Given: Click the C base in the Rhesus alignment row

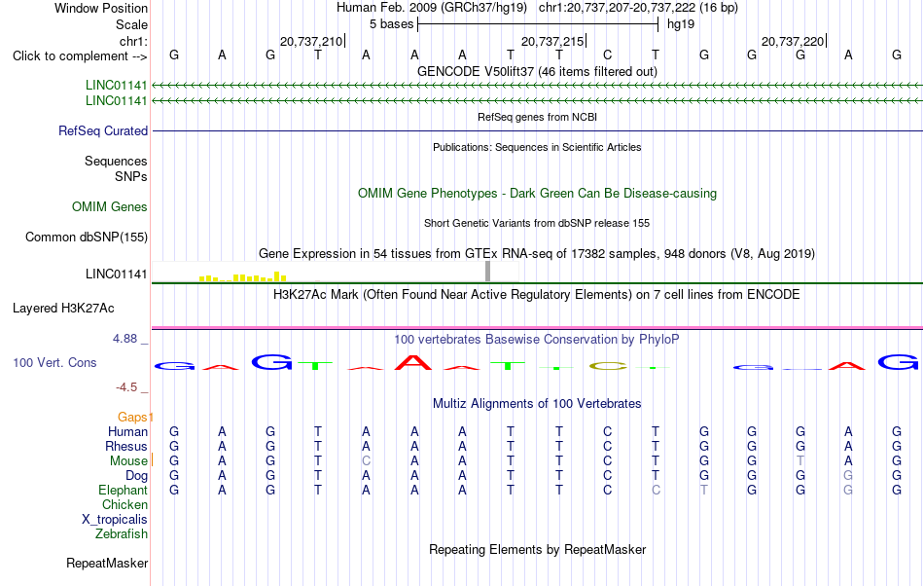Looking at the screenshot, I should coord(607,446).
